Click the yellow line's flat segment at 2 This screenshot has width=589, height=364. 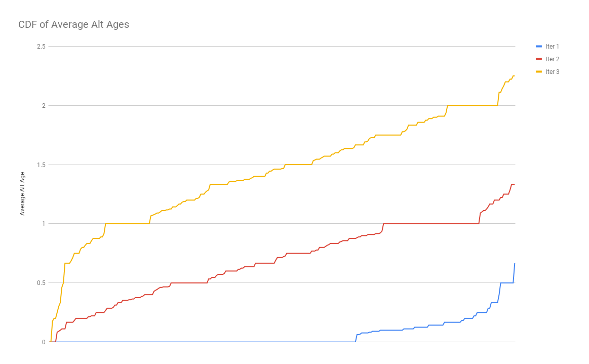coord(473,106)
